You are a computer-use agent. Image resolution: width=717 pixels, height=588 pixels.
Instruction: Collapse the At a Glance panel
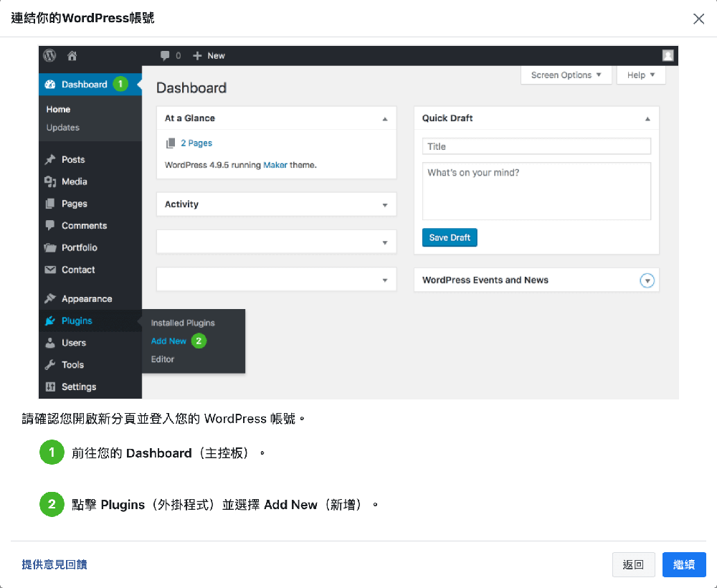tap(385, 119)
